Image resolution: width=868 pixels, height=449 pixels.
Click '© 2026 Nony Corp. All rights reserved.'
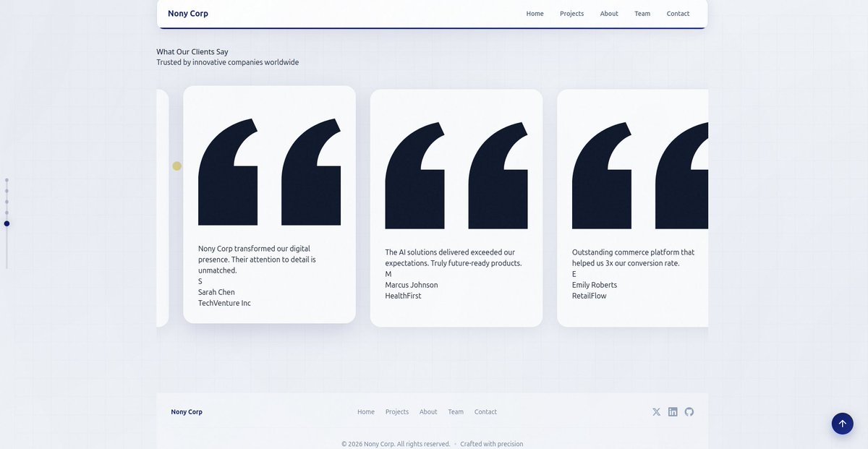coord(396,444)
